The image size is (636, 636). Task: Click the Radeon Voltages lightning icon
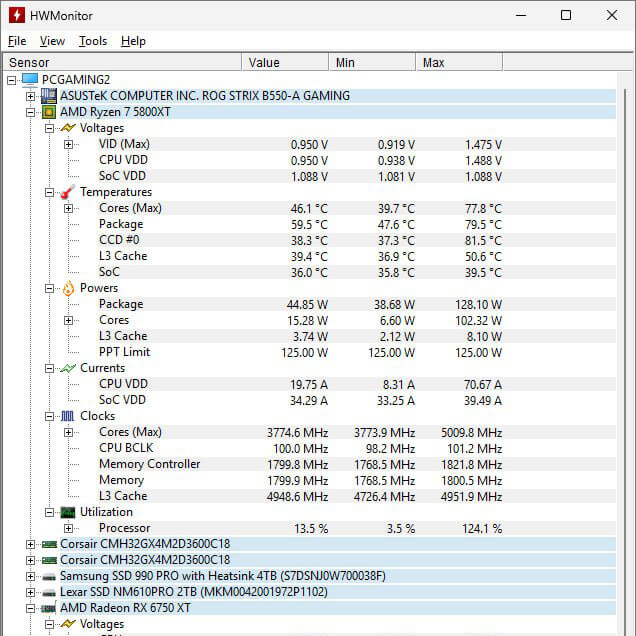pos(68,624)
